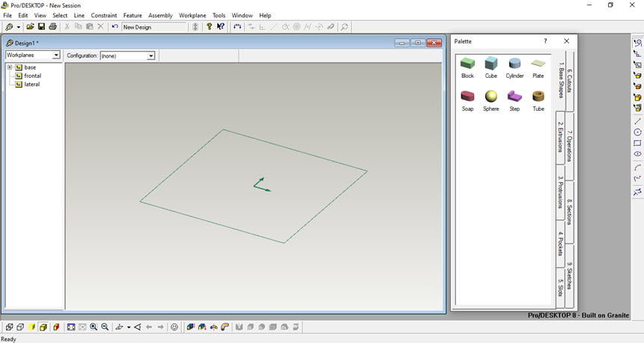Click the Undo arrow icon
Screen dimensions: 644x343
pos(115,27)
